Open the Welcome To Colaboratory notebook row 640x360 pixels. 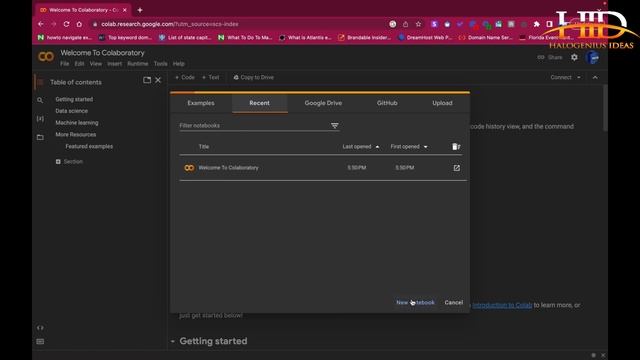pyautogui.click(x=322, y=168)
